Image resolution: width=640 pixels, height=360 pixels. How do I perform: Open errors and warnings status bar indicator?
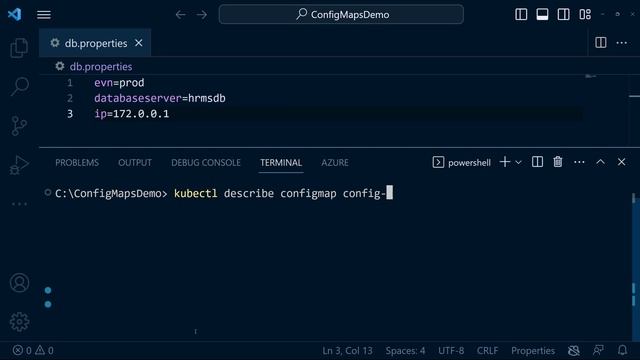[x=33, y=350]
